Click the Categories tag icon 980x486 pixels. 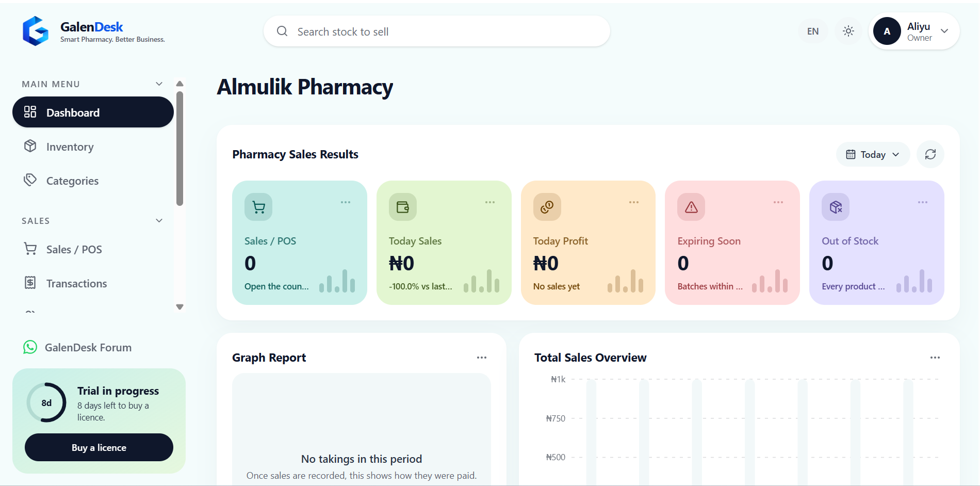click(x=30, y=180)
